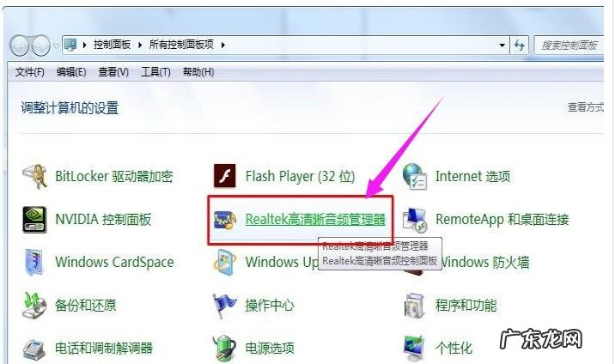This screenshot has width=615, height=364.
Task: Expand the arrow after 所有控制面板项 breadcrumb
Action: tap(222, 45)
